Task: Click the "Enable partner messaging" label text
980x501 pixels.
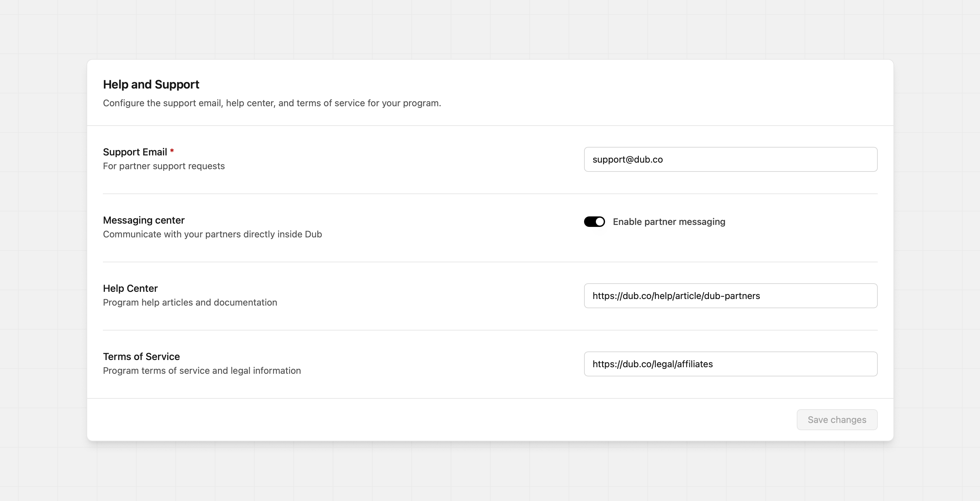Action: point(669,222)
